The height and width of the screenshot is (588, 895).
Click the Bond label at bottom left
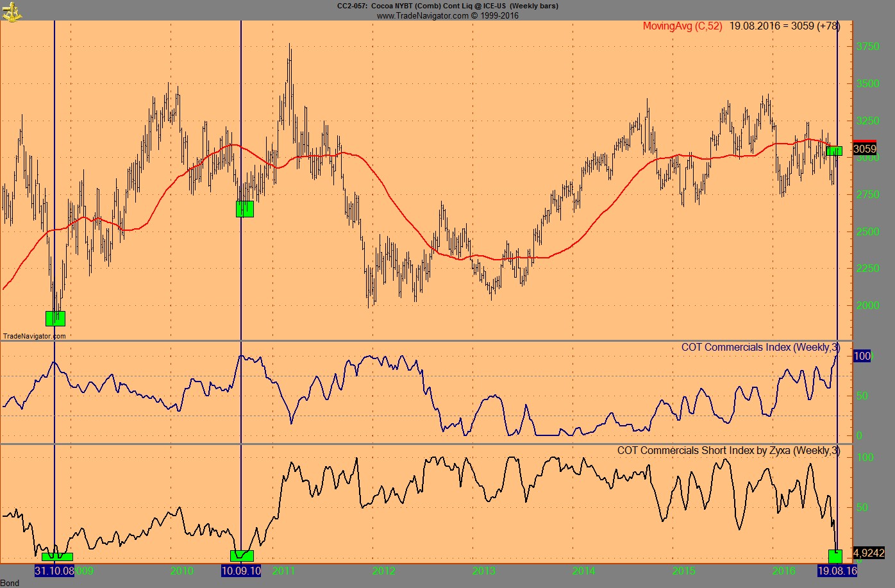[x=10, y=583]
